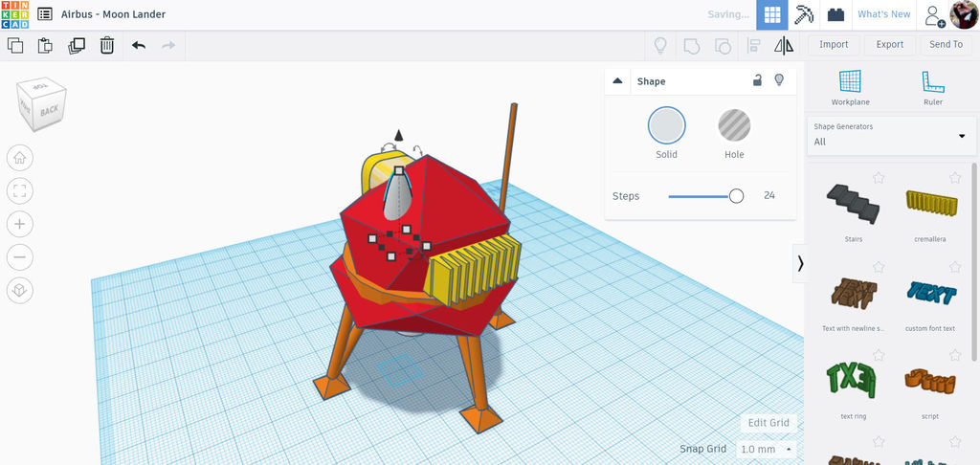Viewport: 980px width, 465px height.
Task: Click the Duplicate and repeat icon
Action: pos(77,46)
